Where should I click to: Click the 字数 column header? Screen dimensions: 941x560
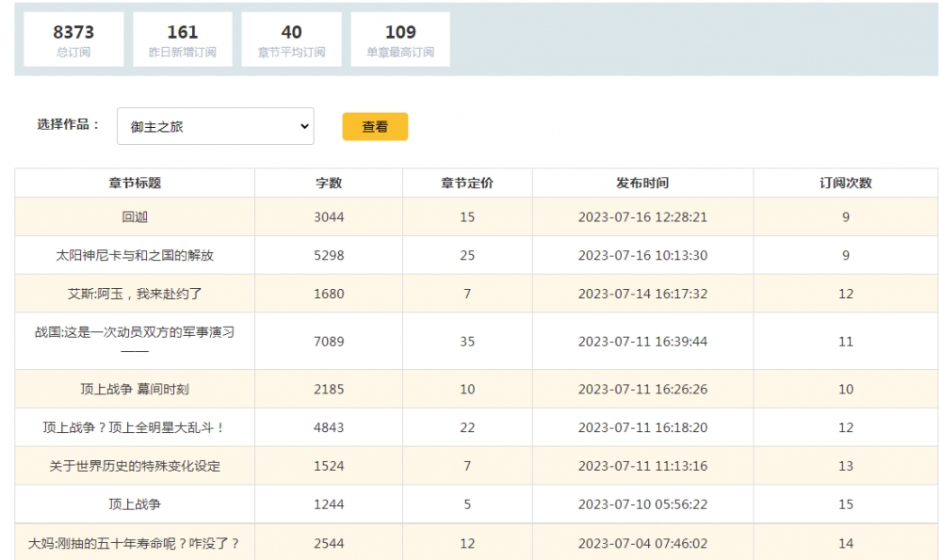click(329, 183)
